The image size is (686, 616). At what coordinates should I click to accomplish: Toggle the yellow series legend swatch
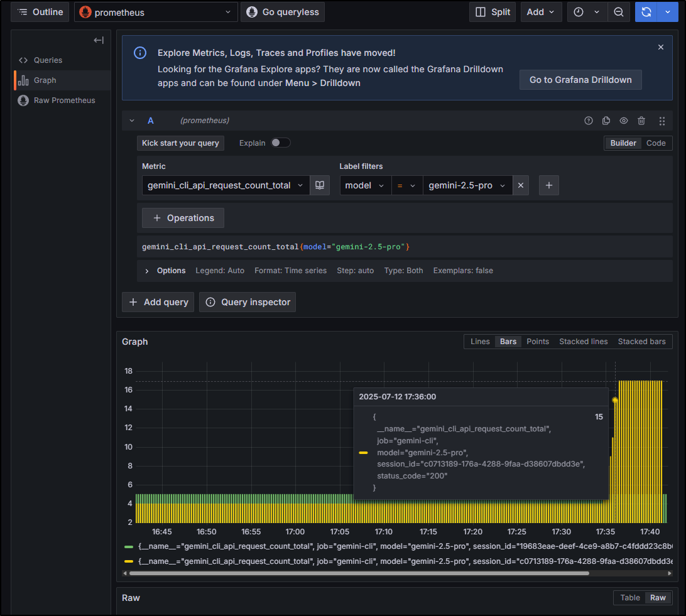click(x=129, y=561)
